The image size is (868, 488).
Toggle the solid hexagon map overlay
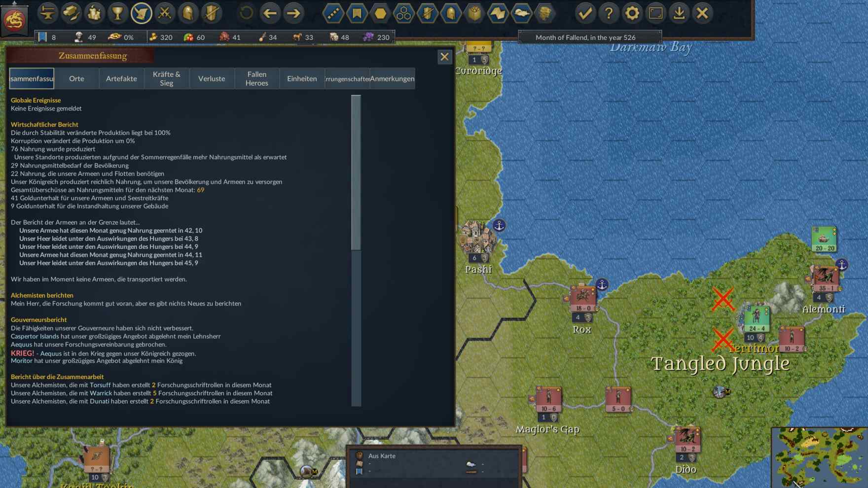pyautogui.click(x=380, y=13)
